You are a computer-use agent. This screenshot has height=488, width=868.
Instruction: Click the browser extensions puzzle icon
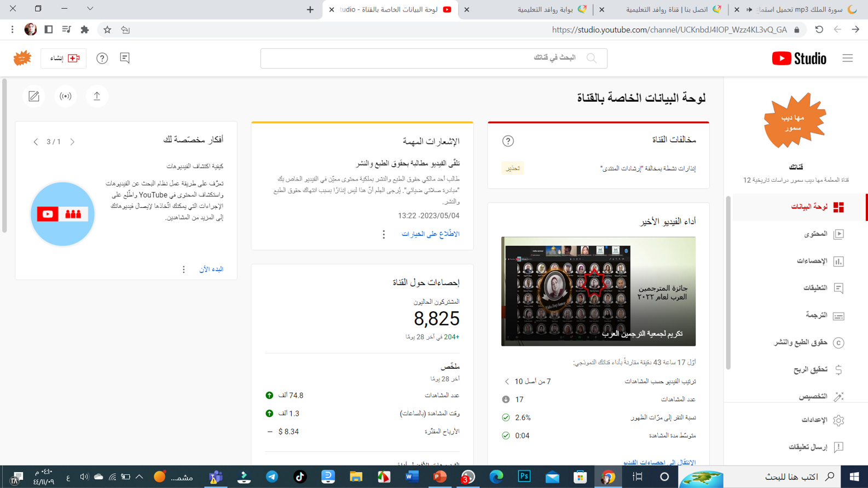pyautogui.click(x=85, y=30)
